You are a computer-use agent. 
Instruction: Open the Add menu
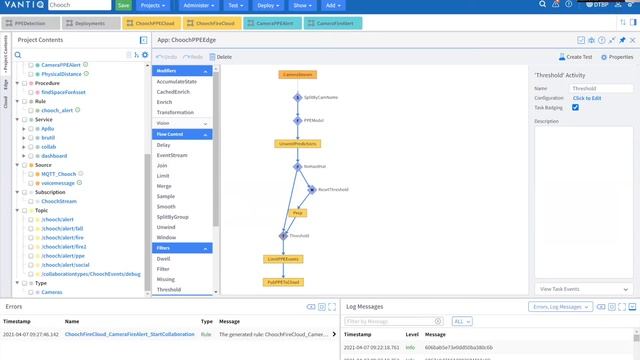coord(333,5)
